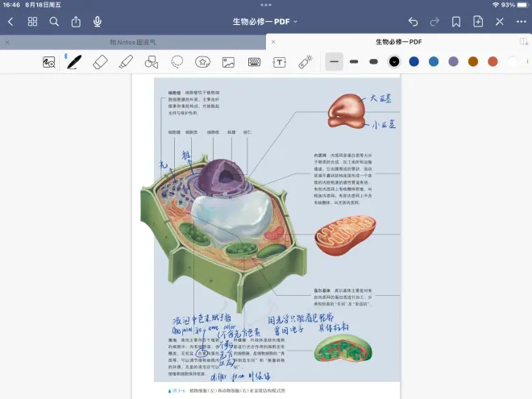Image resolution: width=532 pixels, height=399 pixels.
Task: Open the Shapes tool
Action: [x=152, y=61]
